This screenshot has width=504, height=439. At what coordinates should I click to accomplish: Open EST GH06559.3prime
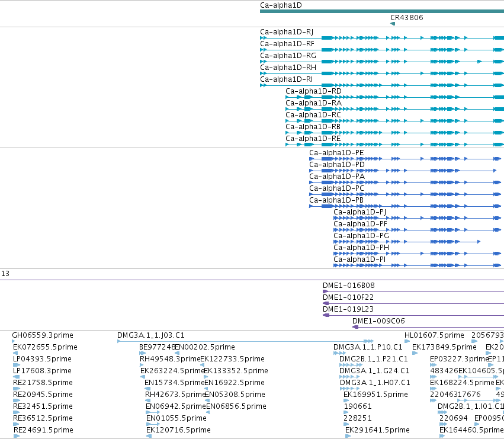(43, 335)
